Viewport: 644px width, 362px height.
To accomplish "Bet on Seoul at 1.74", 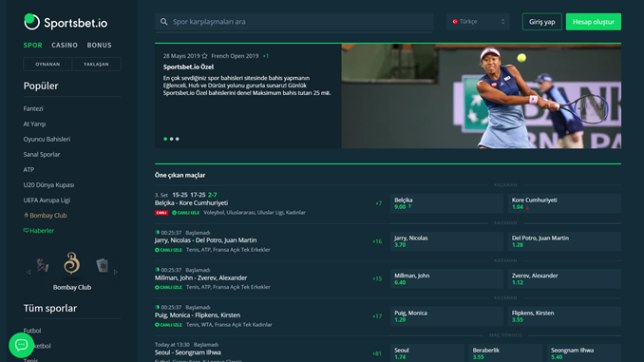I will coord(427,352).
